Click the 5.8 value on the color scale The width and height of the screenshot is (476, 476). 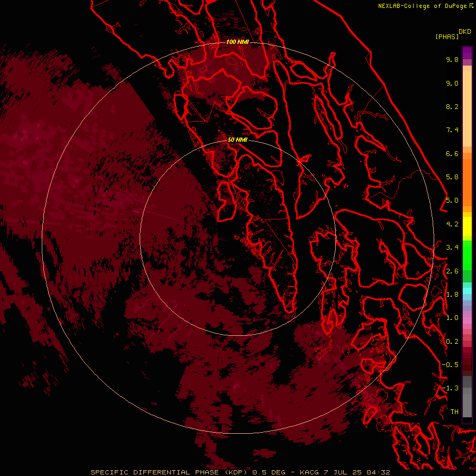452,177
